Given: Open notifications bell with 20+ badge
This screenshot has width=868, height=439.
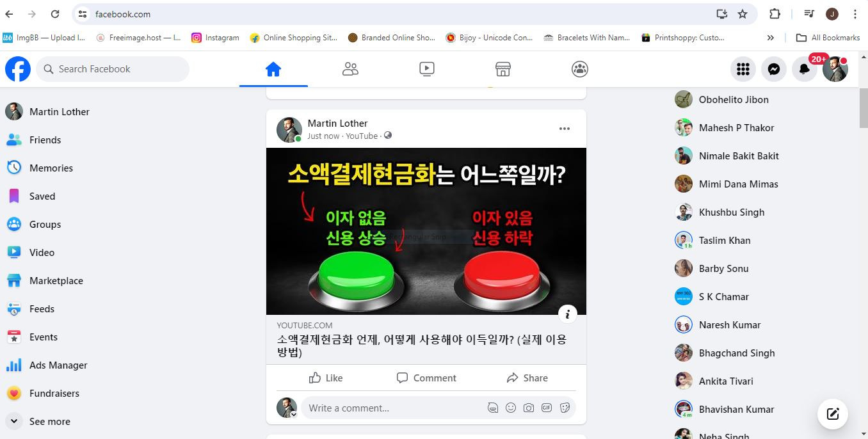Looking at the screenshot, I should coord(805,69).
